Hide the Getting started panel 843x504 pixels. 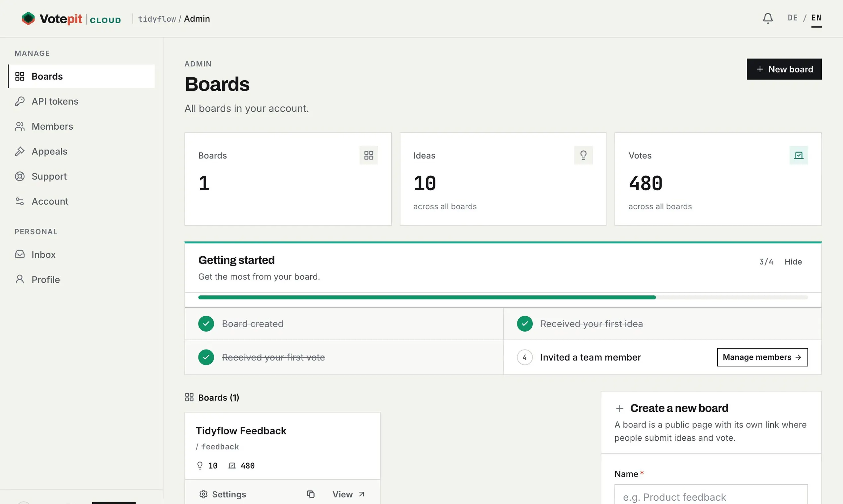793,262
